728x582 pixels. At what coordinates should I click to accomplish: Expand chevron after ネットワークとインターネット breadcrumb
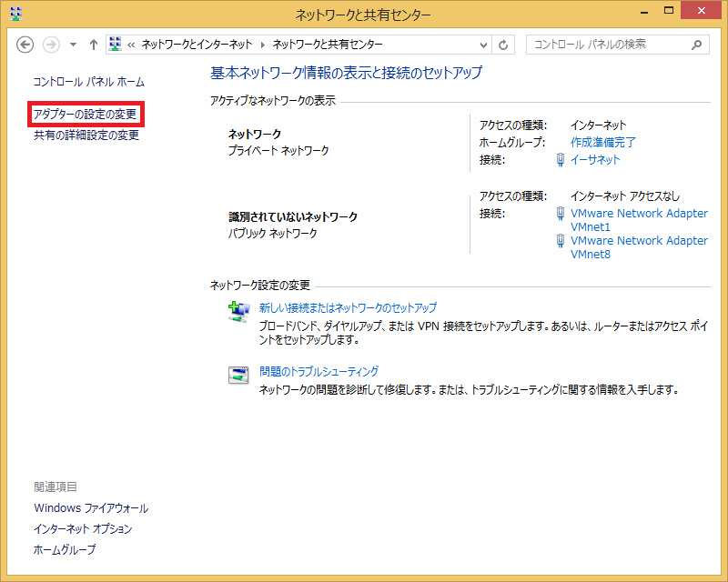pyautogui.click(x=263, y=45)
